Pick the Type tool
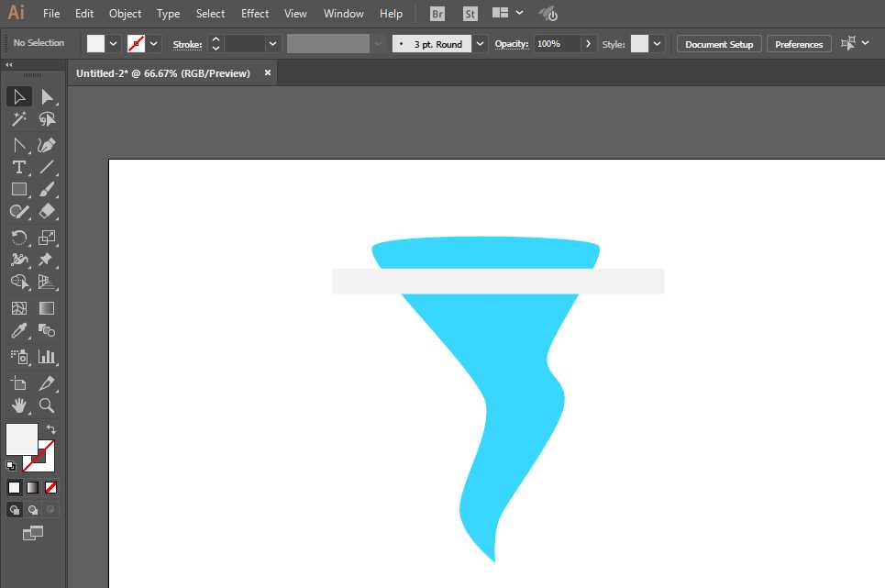The height and width of the screenshot is (588, 885). click(18, 167)
